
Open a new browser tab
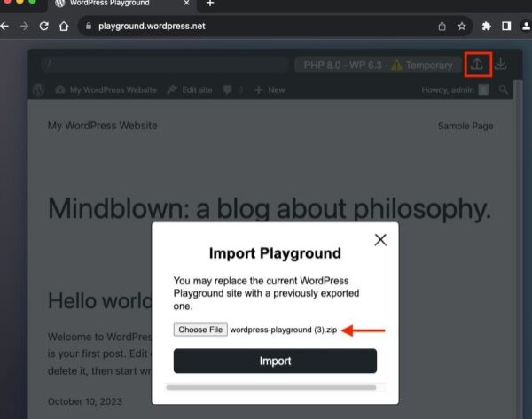click(210, 4)
